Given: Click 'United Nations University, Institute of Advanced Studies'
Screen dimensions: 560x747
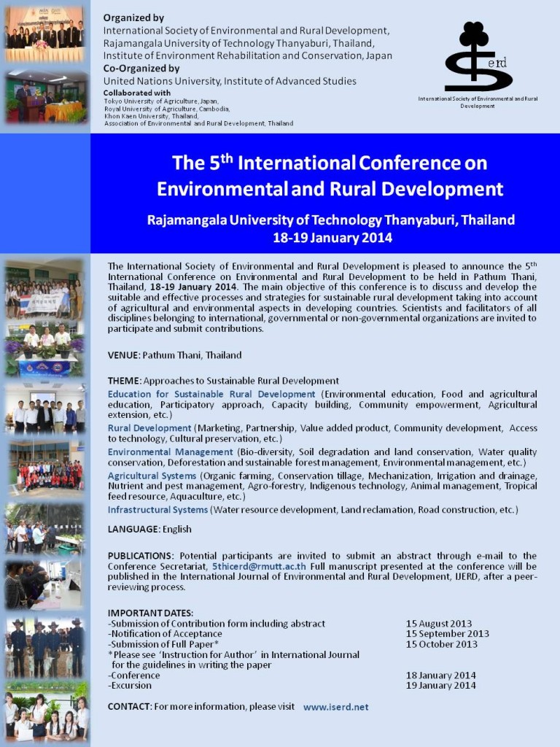Looking at the screenshot, I should (230, 81).
